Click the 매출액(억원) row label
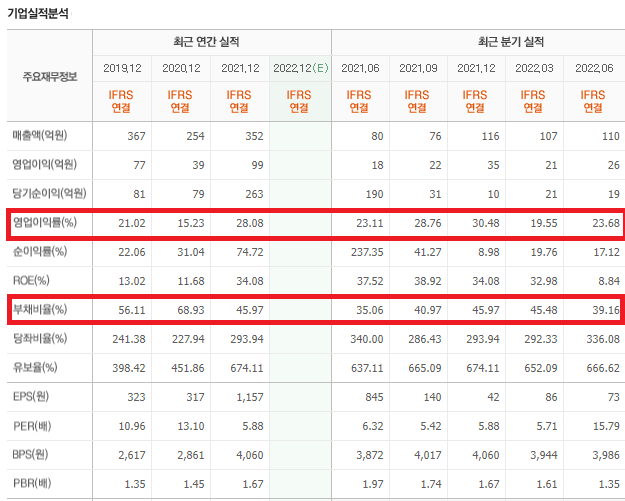Screen dimensions: 625x501 coord(40,136)
